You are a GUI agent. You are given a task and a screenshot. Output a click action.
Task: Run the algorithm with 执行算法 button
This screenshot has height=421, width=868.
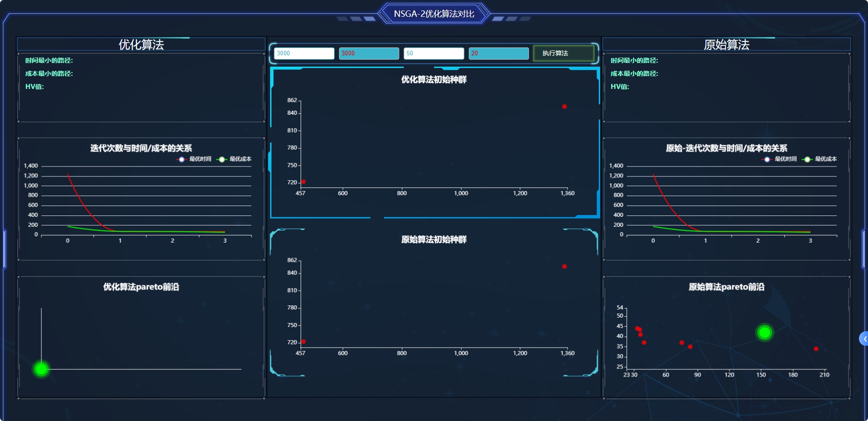pos(564,54)
